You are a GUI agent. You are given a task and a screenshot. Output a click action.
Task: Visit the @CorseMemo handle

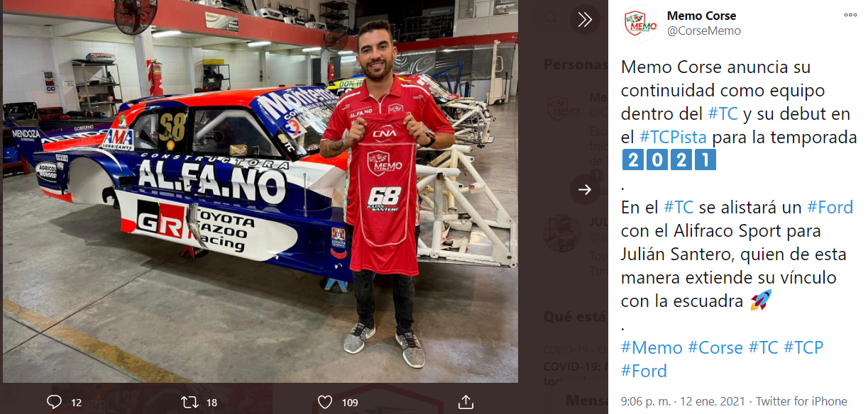(703, 30)
